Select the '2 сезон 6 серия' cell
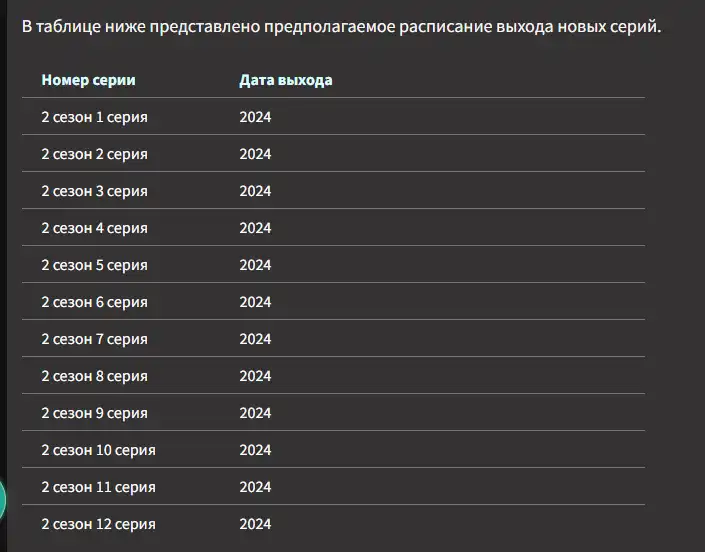This screenshot has height=552, width=705. click(x=94, y=302)
